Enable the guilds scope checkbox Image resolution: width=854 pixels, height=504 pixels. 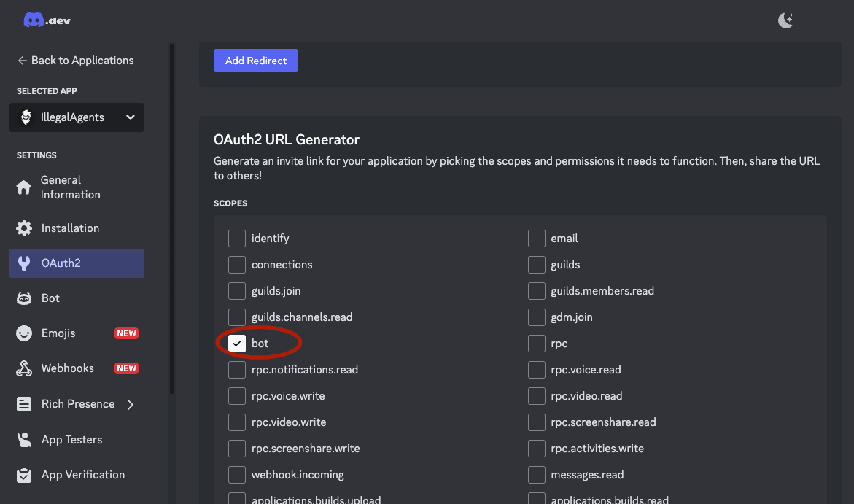pyautogui.click(x=537, y=264)
